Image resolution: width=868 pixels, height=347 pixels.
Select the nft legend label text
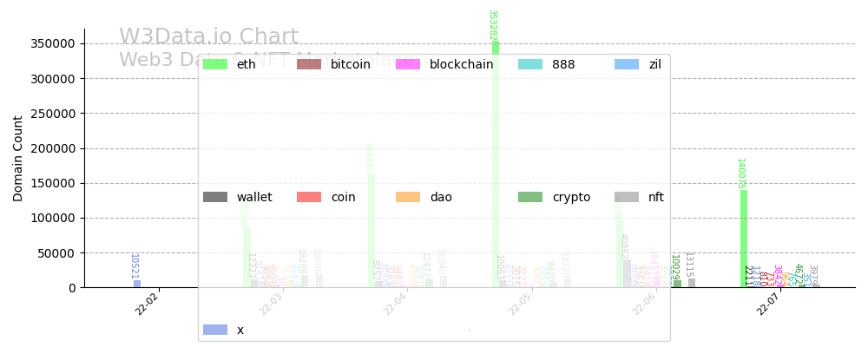click(656, 197)
